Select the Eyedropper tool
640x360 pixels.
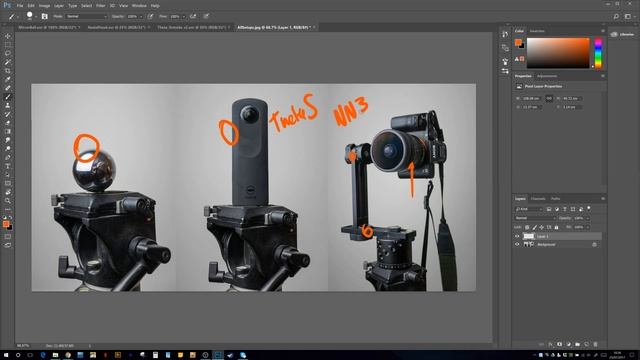[8, 79]
